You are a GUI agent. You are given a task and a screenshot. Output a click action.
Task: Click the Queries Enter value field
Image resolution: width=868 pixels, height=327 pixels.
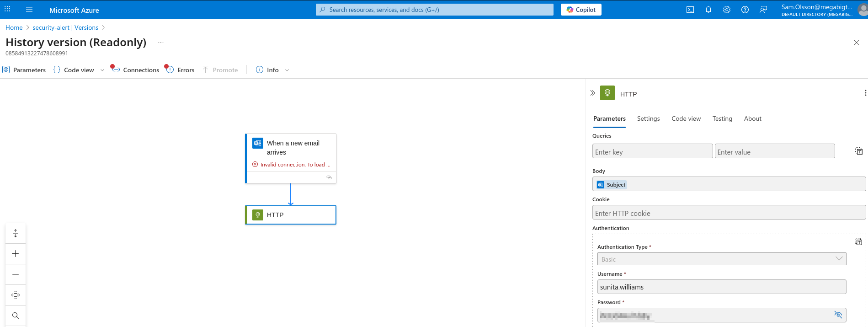click(x=775, y=151)
